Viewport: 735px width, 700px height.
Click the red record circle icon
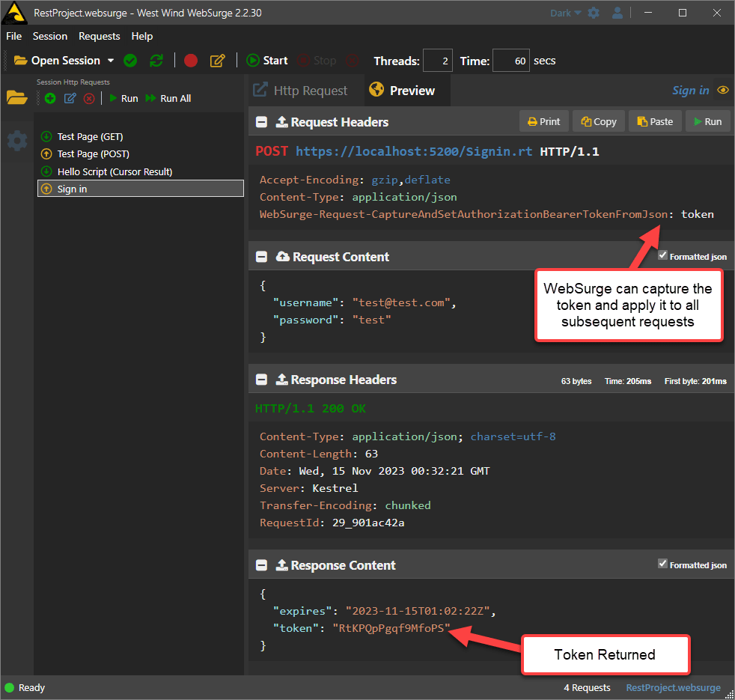click(x=191, y=61)
